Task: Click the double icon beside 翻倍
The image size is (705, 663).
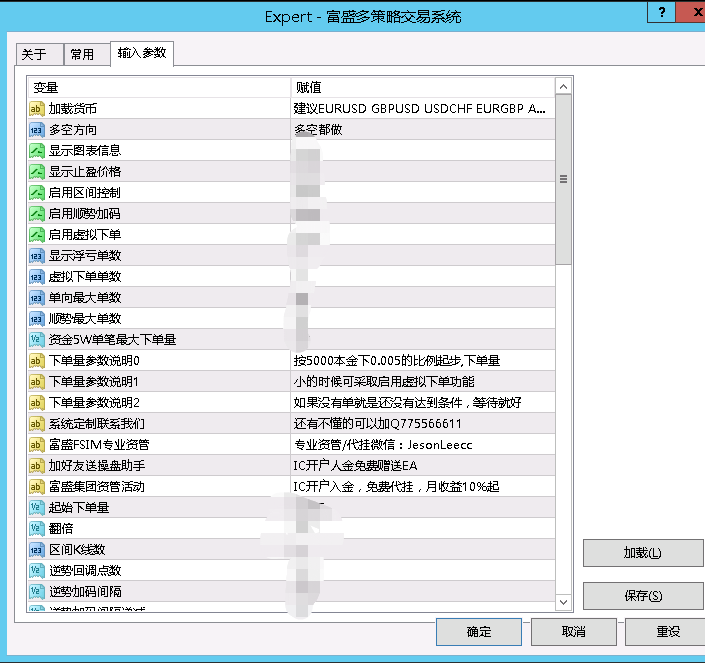Action: 37,529
